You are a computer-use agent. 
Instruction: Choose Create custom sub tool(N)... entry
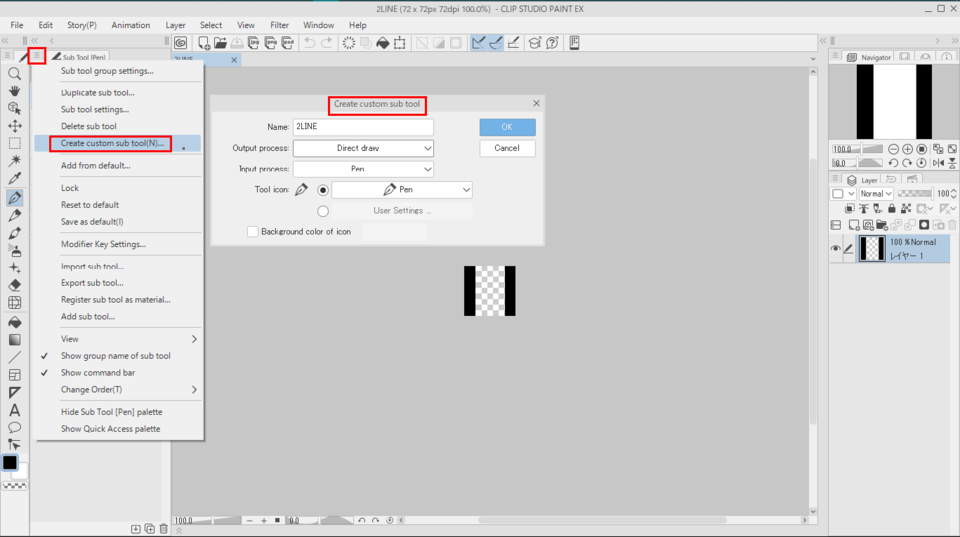118,143
